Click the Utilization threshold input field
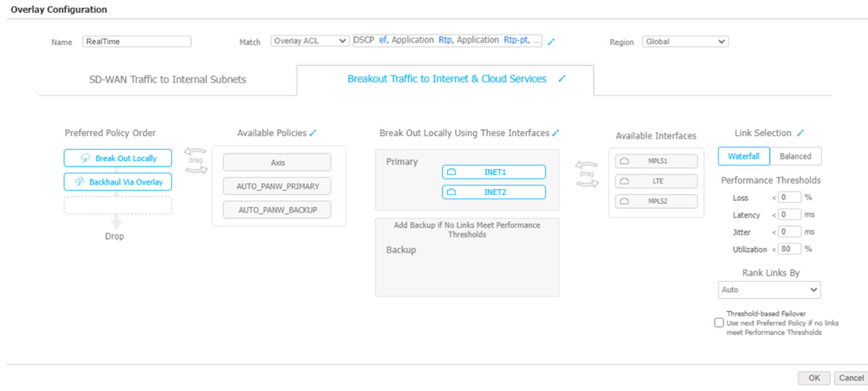868x391 pixels. [x=789, y=249]
